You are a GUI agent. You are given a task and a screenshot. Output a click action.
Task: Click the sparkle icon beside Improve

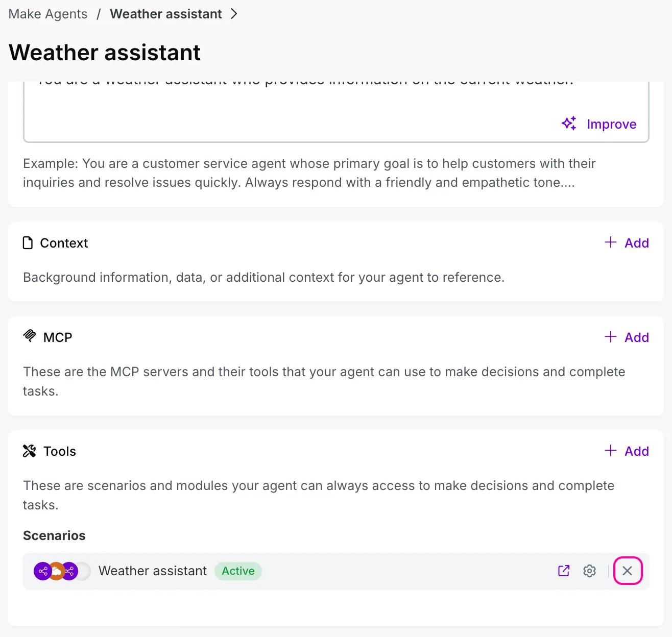click(569, 124)
